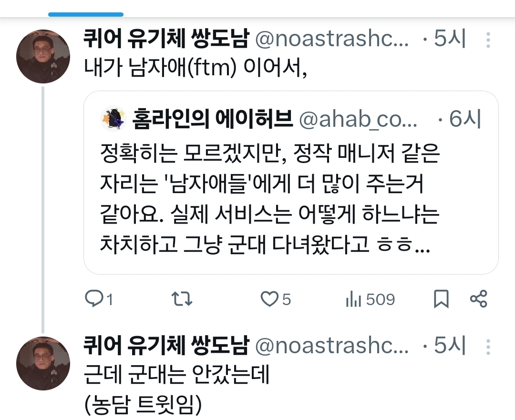
Task: Open 5시 timestamp on first tweet
Action: pyautogui.click(x=449, y=39)
